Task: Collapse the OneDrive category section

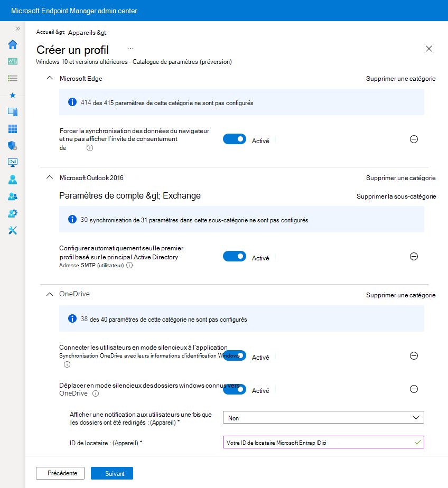Action: [49, 295]
